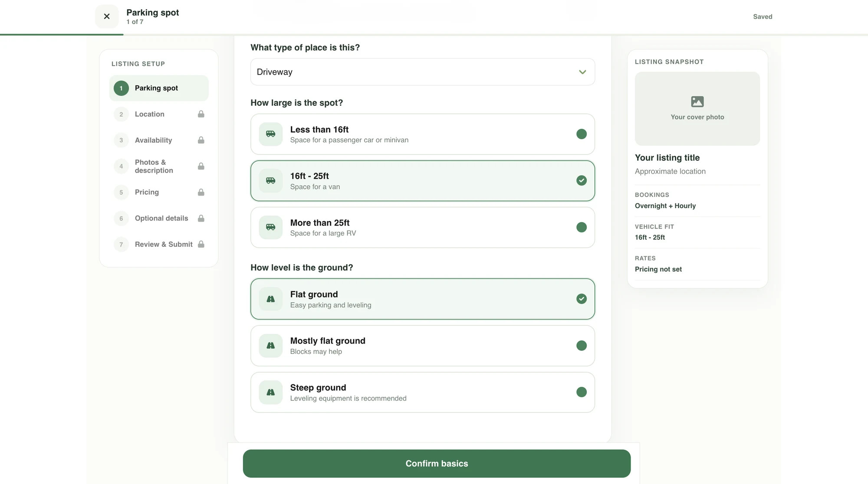Viewport: 868px width, 484px height.
Task: Click the 'Pricing not set' rates value
Action: [658, 269]
